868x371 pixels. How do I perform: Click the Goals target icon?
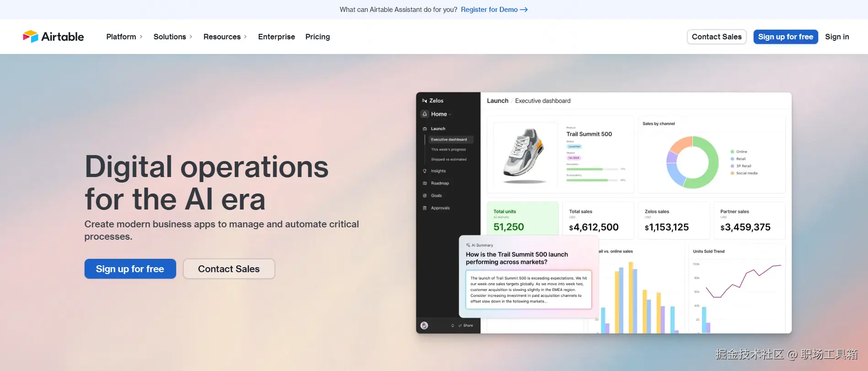(425, 195)
